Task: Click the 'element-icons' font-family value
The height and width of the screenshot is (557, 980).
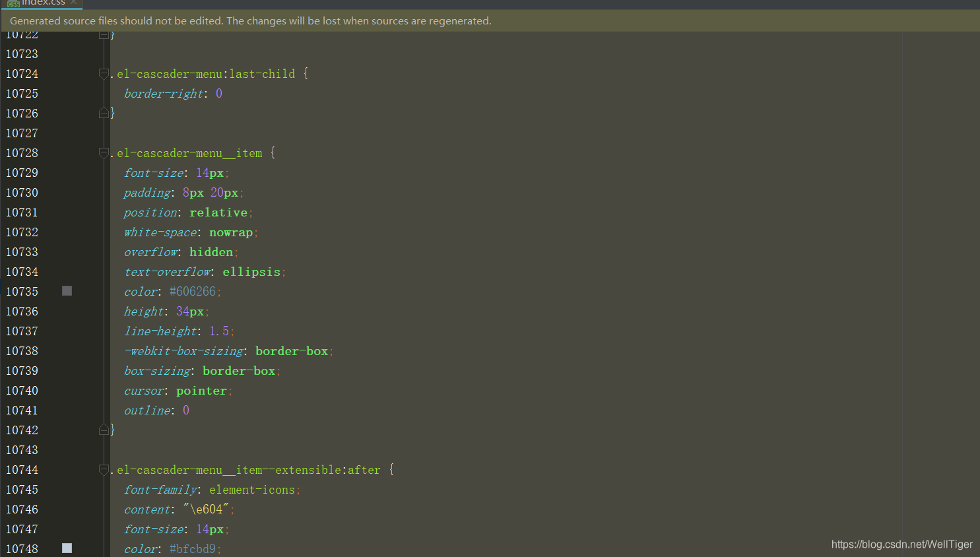Action: [252, 490]
